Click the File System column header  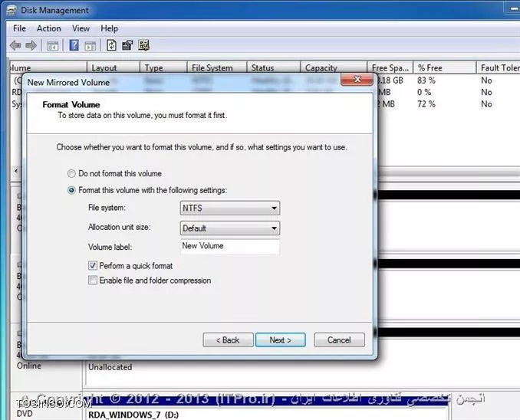coord(217,67)
